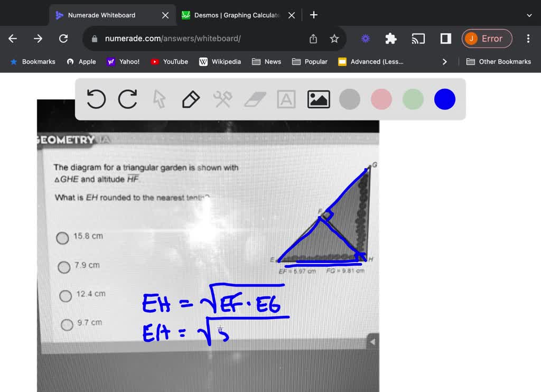The width and height of the screenshot is (541, 392).
Task: Choose the pointer arrow tool
Action: [x=159, y=99]
